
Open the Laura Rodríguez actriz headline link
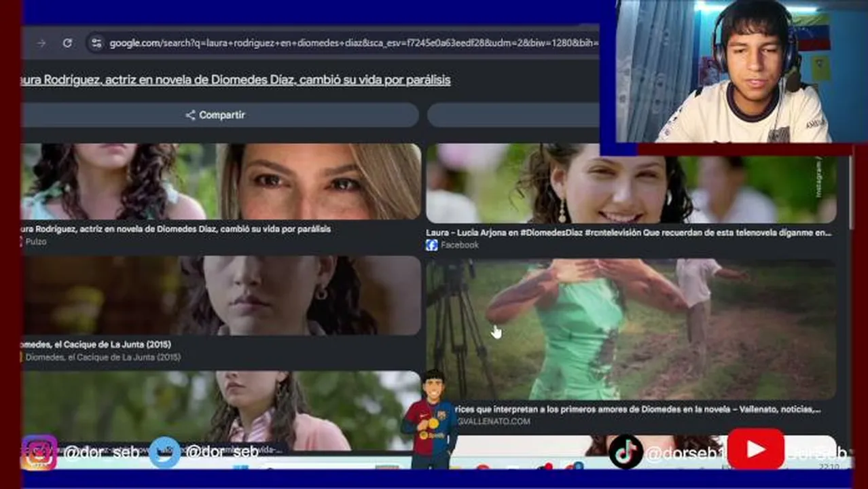[236, 80]
